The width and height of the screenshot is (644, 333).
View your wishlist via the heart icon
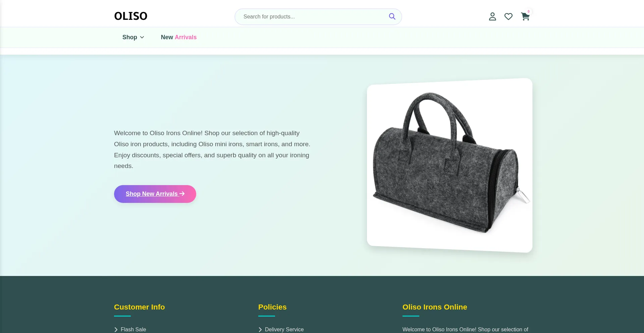click(508, 16)
